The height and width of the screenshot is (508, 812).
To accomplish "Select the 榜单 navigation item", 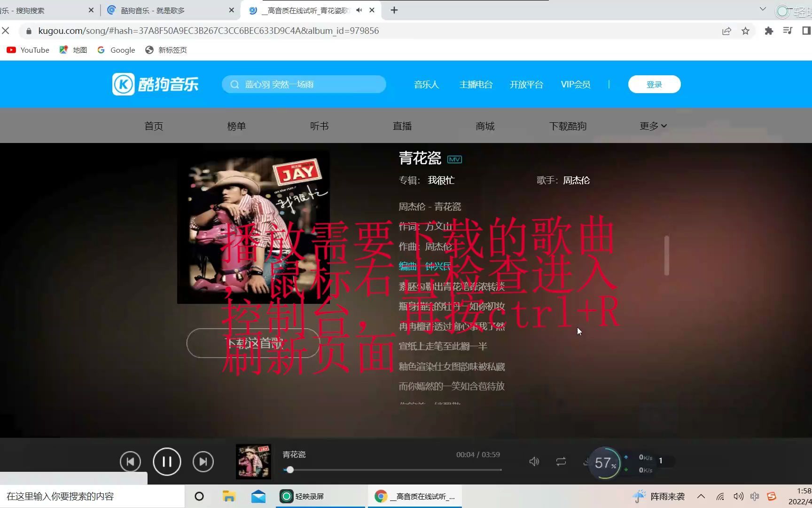I will tap(236, 126).
